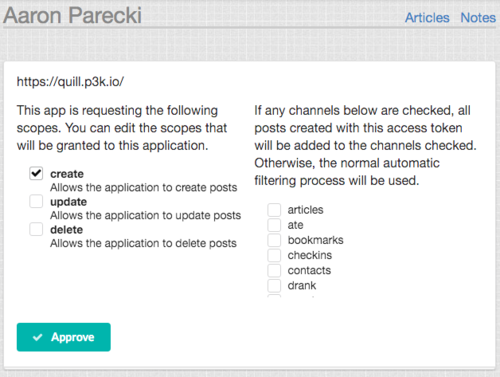This screenshot has height=377, width=500.
Task: Check the contacts channel checkbox
Action: click(274, 270)
